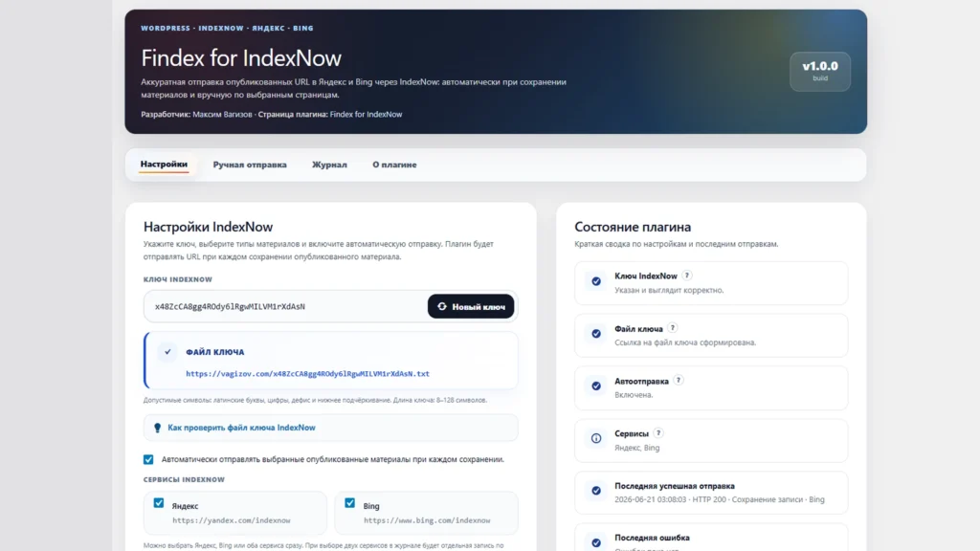Click the check icon of Ключ IndexNow status
The width and height of the screenshot is (980, 551).
pos(596,281)
